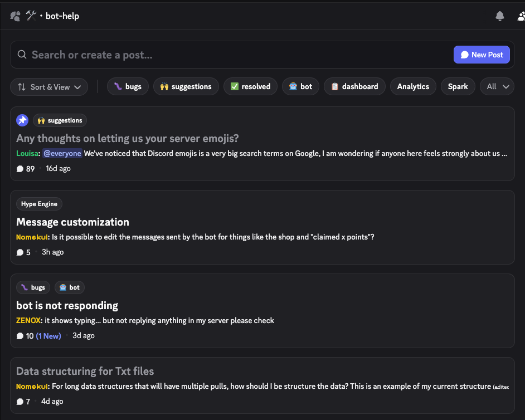Filter posts by dashboard tag
The height and width of the screenshot is (420, 525).
tap(354, 86)
